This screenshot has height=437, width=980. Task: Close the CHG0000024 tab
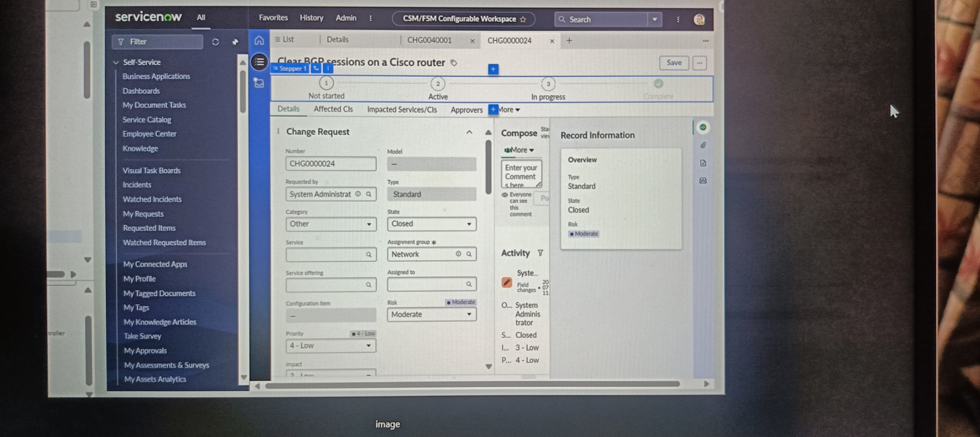point(552,41)
